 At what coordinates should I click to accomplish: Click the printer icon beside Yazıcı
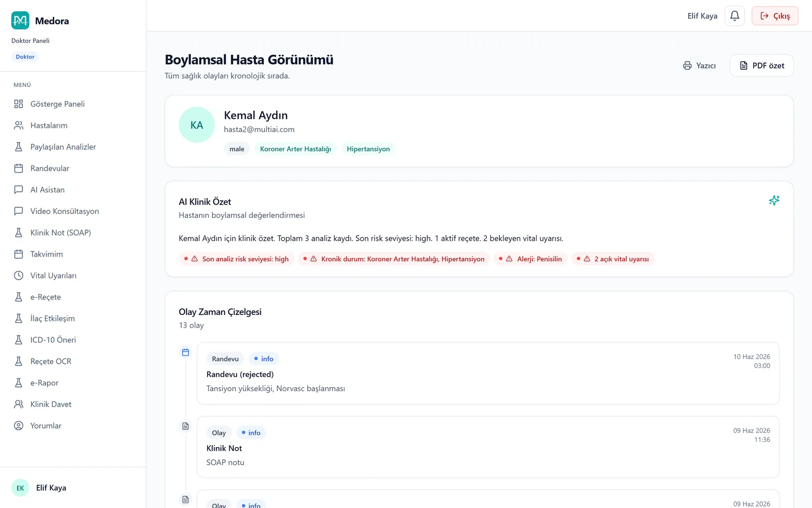pos(687,66)
